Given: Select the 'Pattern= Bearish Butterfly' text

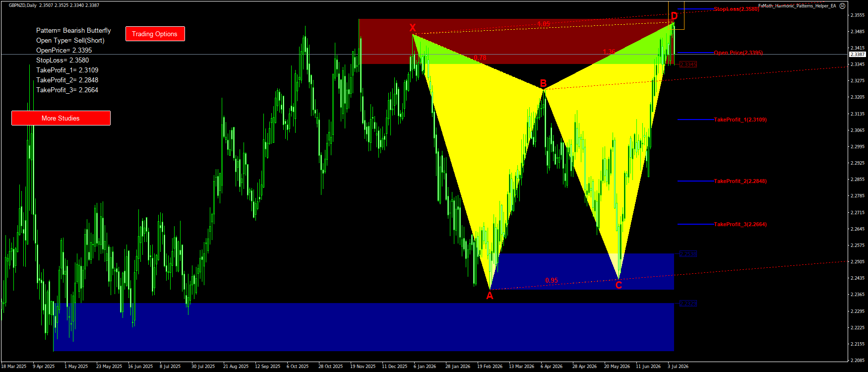Looking at the screenshot, I should 73,30.
